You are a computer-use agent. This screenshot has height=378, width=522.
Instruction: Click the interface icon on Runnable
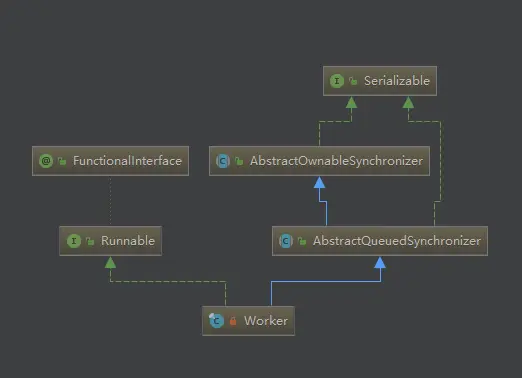click(x=74, y=241)
